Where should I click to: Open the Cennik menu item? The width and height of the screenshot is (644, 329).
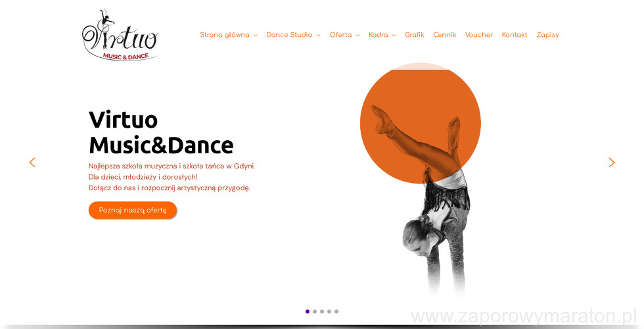pos(445,35)
